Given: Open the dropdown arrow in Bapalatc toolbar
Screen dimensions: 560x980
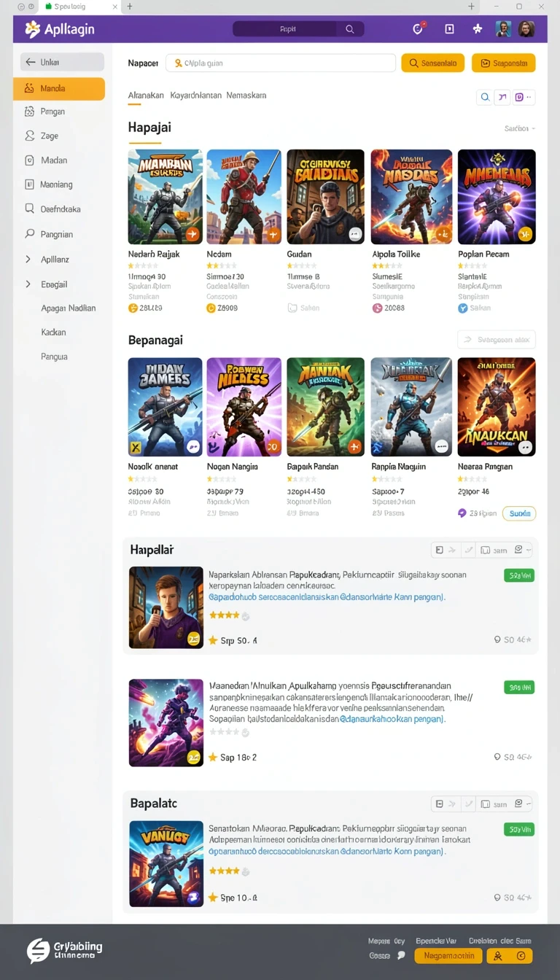Looking at the screenshot, I should pyautogui.click(x=528, y=804).
